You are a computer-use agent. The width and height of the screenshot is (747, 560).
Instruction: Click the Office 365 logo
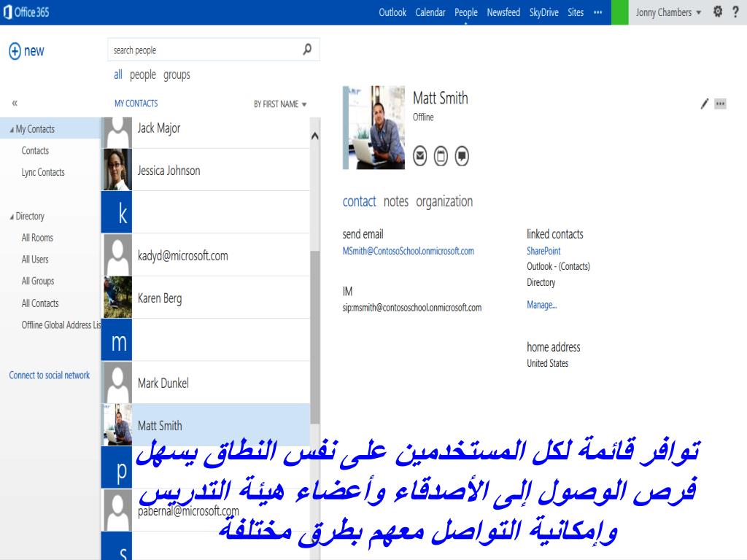tap(27, 12)
